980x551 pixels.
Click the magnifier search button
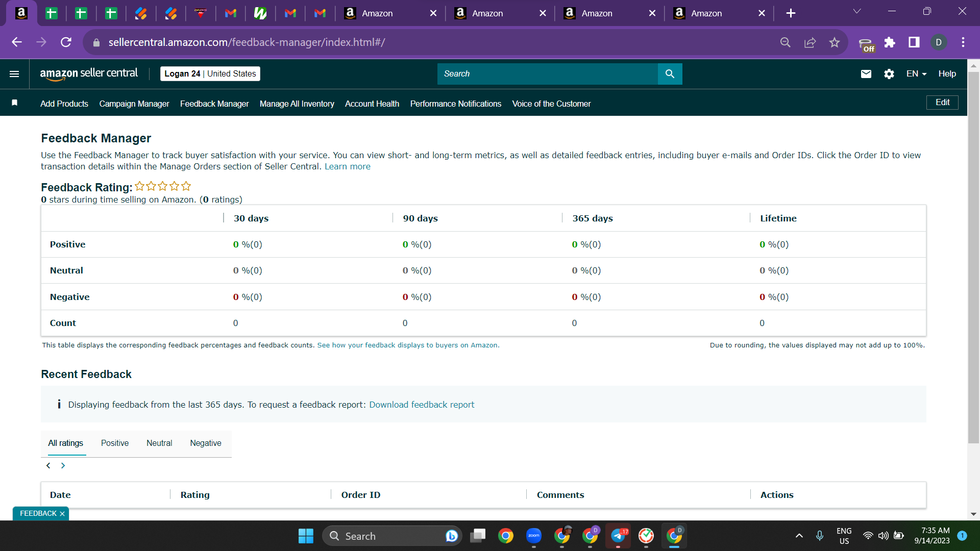pyautogui.click(x=670, y=74)
